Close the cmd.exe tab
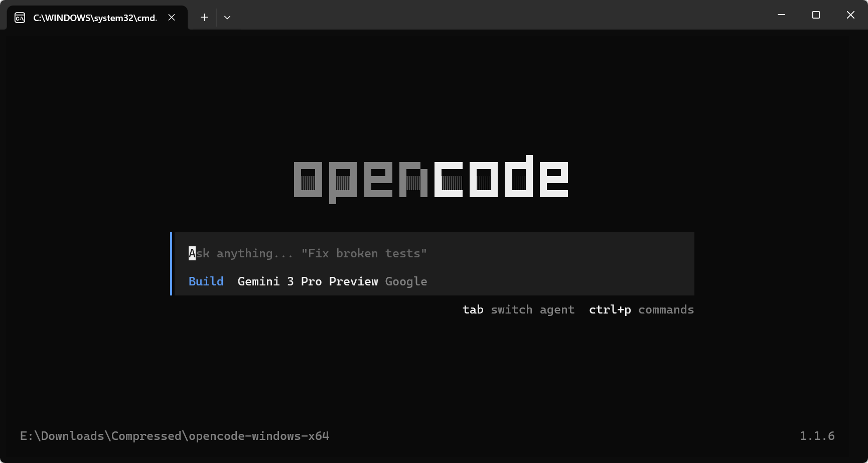The height and width of the screenshot is (463, 868). point(171,17)
